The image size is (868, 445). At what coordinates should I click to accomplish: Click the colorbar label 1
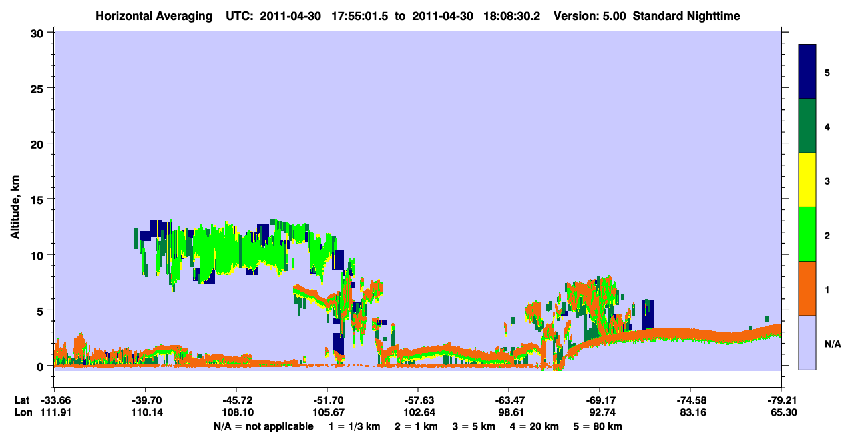click(827, 290)
